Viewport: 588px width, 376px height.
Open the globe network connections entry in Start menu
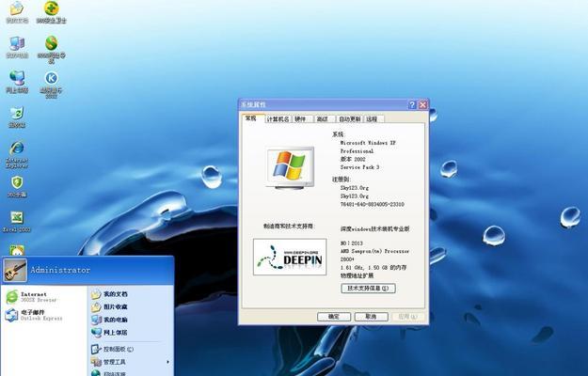coord(109,373)
